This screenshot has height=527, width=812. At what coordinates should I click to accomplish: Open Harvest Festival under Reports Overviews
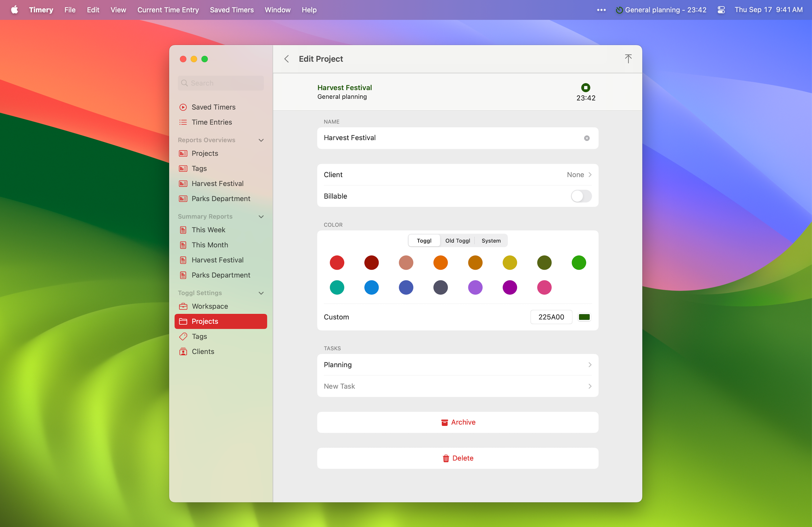(220, 183)
